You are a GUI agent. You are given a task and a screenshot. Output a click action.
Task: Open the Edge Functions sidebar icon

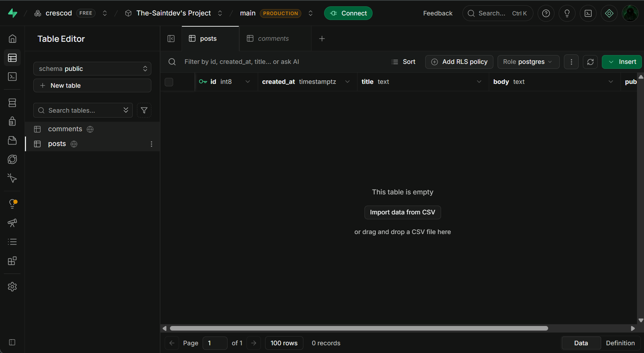(x=12, y=159)
